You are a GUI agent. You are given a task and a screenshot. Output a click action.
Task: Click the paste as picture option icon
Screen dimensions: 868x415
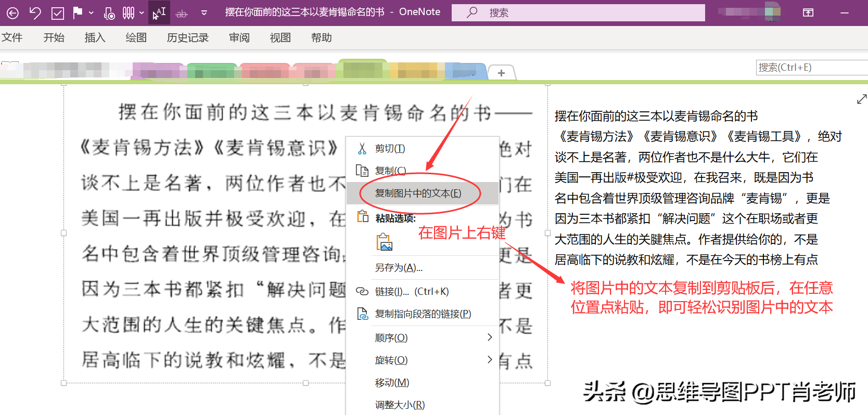[385, 242]
